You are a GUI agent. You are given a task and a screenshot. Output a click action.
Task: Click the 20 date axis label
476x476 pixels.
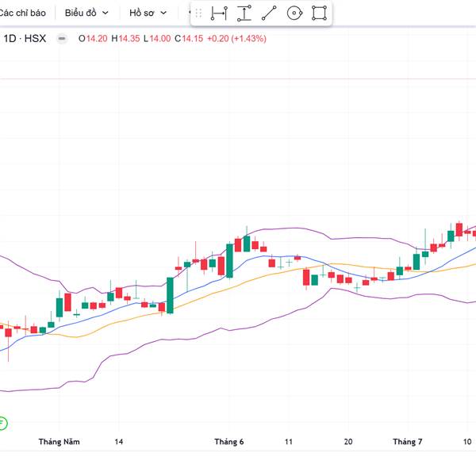pos(348,442)
